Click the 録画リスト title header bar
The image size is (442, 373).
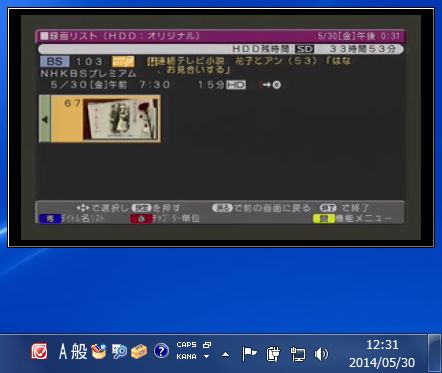tap(220, 36)
